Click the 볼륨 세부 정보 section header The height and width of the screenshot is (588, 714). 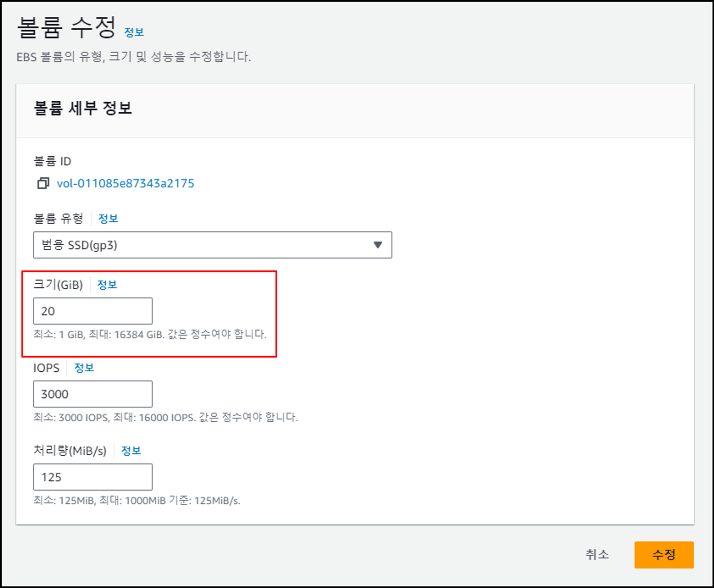coord(83,108)
